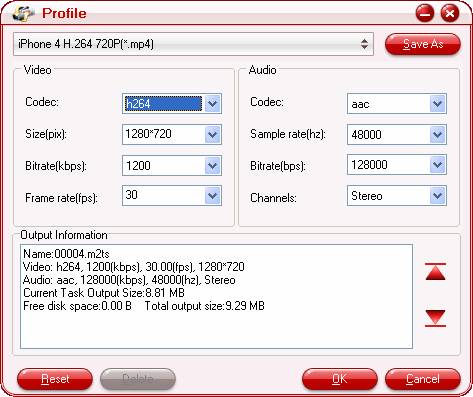Image resolution: width=473 pixels, height=397 pixels.
Task: Click the 'Sample rate(hz):' label
Action: point(288,134)
